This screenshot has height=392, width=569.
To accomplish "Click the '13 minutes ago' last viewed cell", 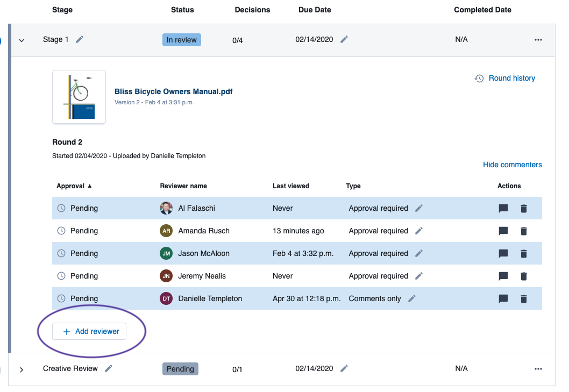I will click(x=298, y=231).
